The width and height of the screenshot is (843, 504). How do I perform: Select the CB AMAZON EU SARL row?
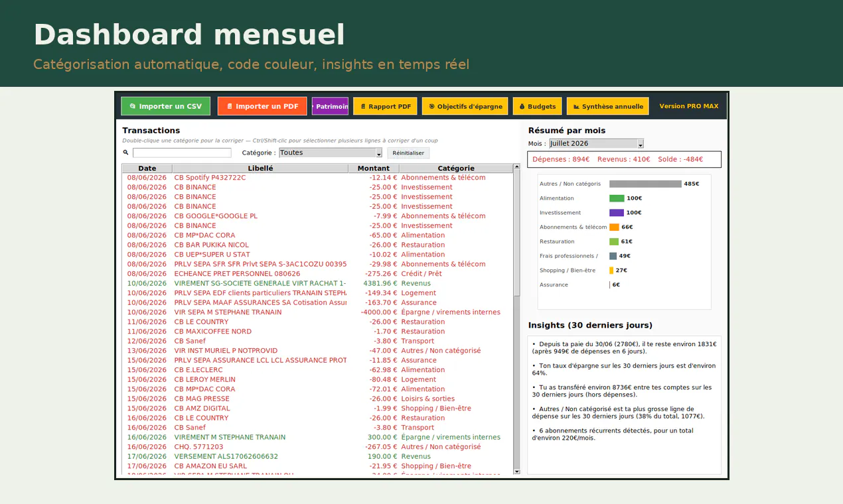point(317,466)
